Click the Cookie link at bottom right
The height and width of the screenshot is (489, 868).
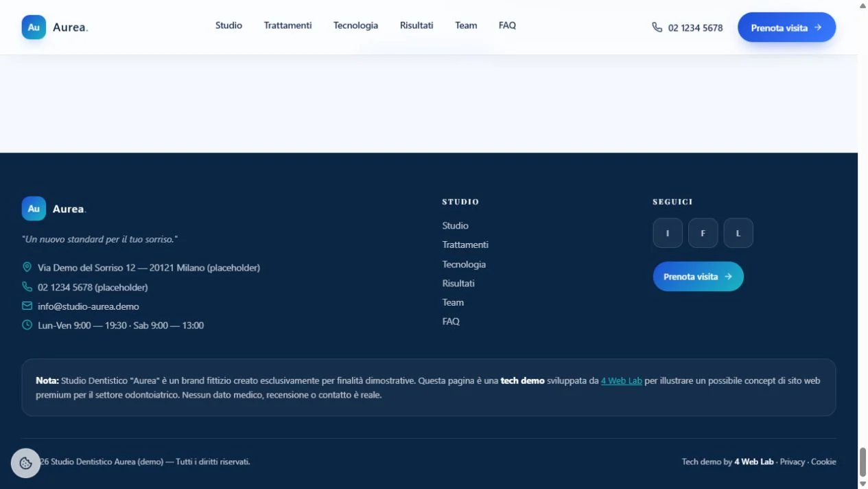[823, 462]
